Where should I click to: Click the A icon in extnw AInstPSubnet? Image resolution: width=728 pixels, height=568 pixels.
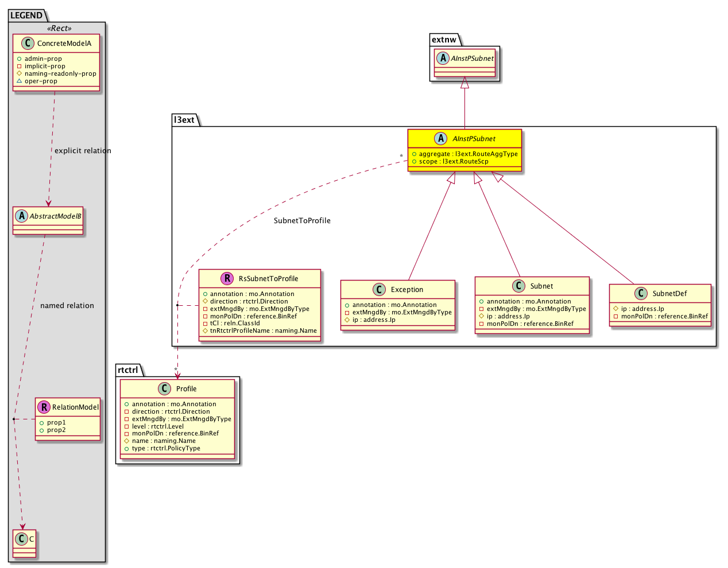click(443, 58)
